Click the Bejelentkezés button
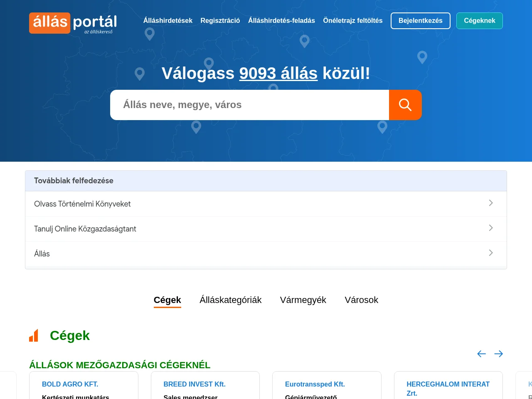The width and height of the screenshot is (532, 399). click(421, 21)
